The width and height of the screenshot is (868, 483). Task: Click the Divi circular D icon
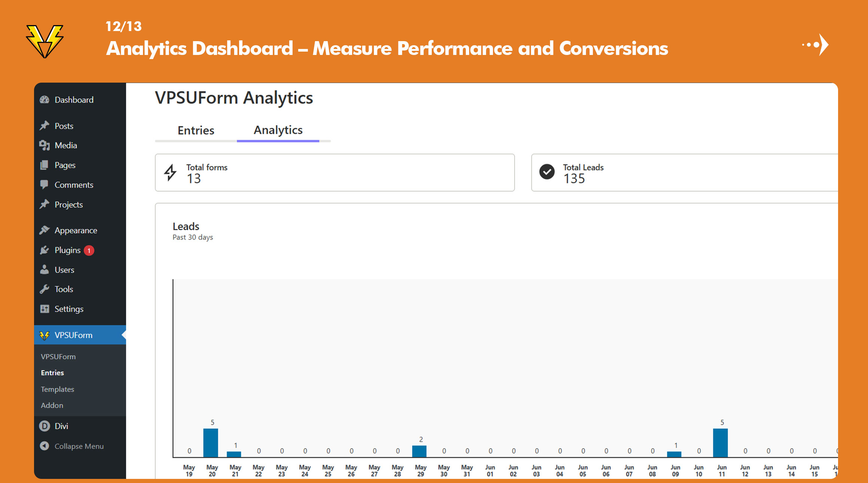click(x=45, y=426)
